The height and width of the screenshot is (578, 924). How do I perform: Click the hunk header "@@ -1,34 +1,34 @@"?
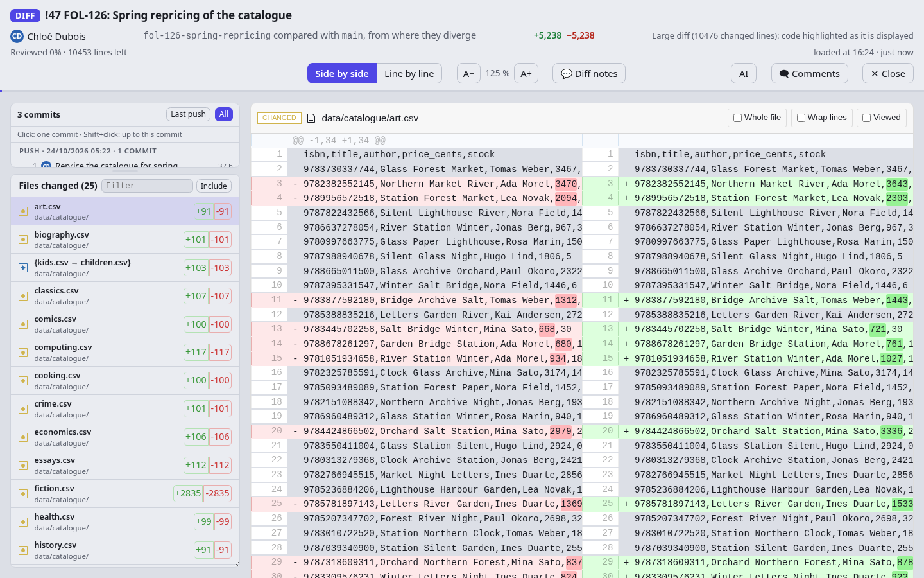339,141
